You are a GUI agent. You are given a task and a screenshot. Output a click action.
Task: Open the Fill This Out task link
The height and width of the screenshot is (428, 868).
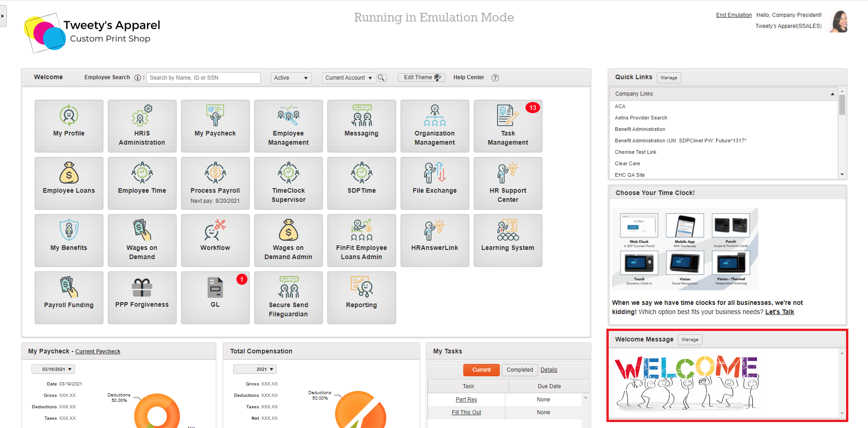[x=466, y=412]
